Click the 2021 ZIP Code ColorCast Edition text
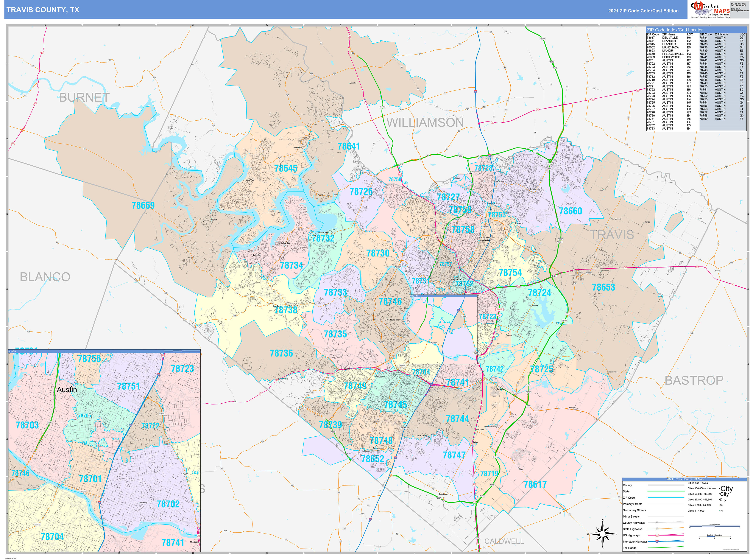The image size is (753, 560). (643, 11)
